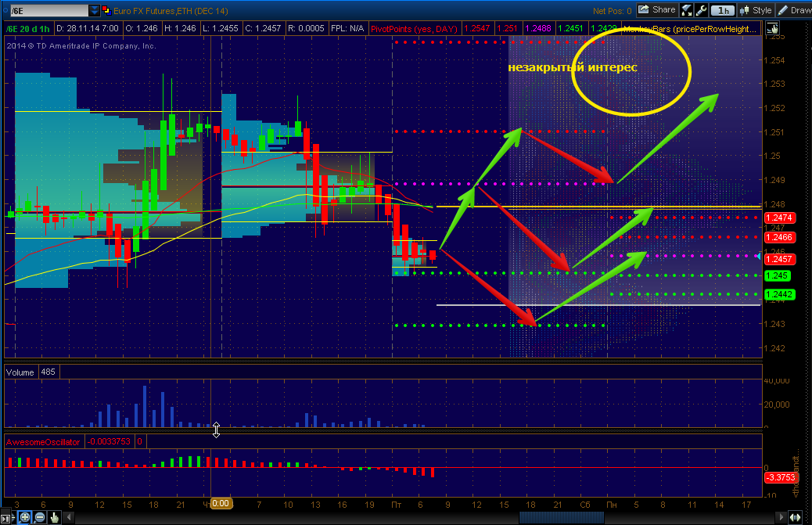The height and width of the screenshot is (525, 812).
Task: Click the zoom out magnifier icon
Action: (x=40, y=516)
